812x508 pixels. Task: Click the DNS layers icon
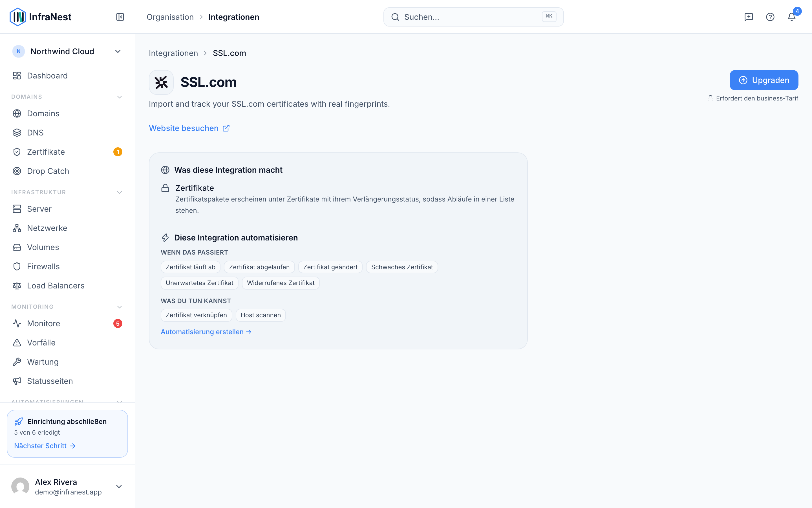[17, 133]
